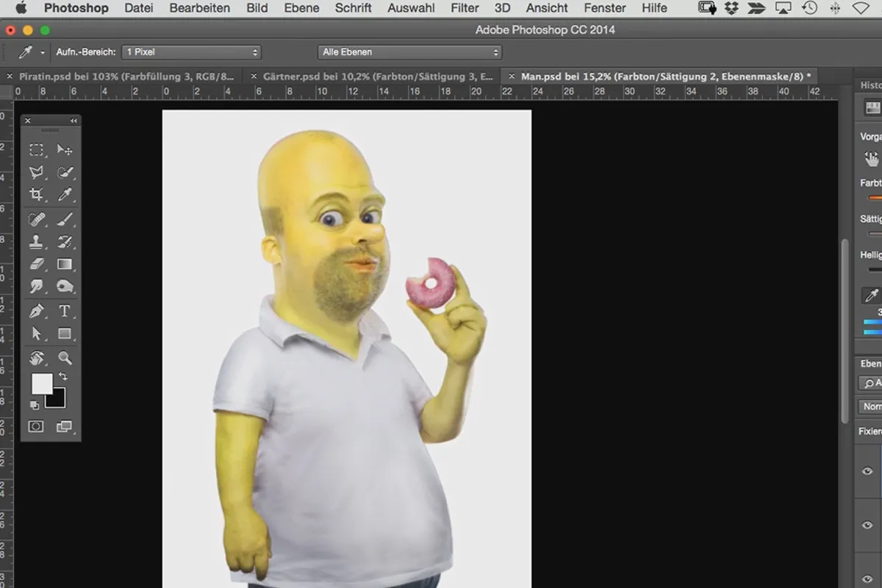Switch to the Gärtner.psd tab

[x=379, y=76]
